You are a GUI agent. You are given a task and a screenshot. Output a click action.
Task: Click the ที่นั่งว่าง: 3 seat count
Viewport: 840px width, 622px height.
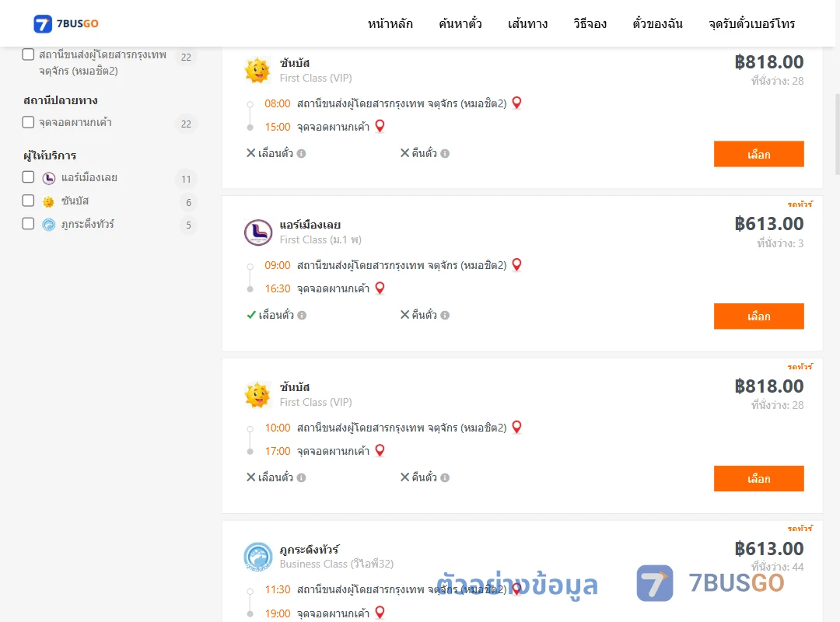pos(780,243)
